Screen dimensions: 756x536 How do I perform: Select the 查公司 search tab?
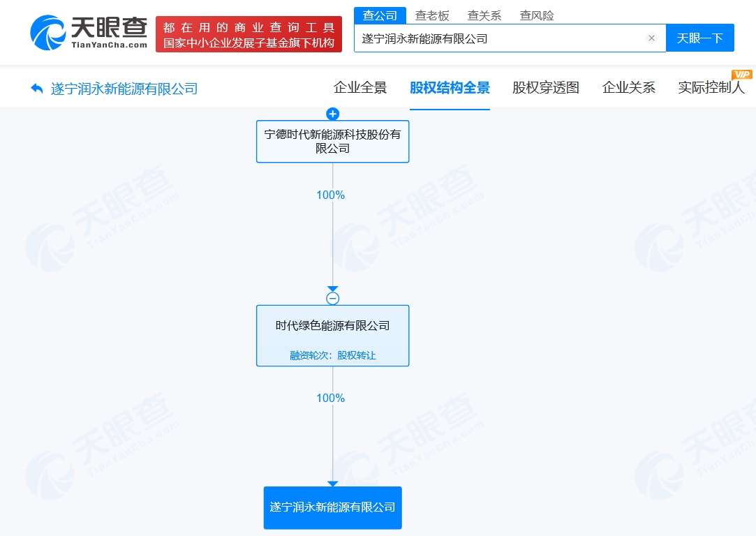tap(380, 15)
